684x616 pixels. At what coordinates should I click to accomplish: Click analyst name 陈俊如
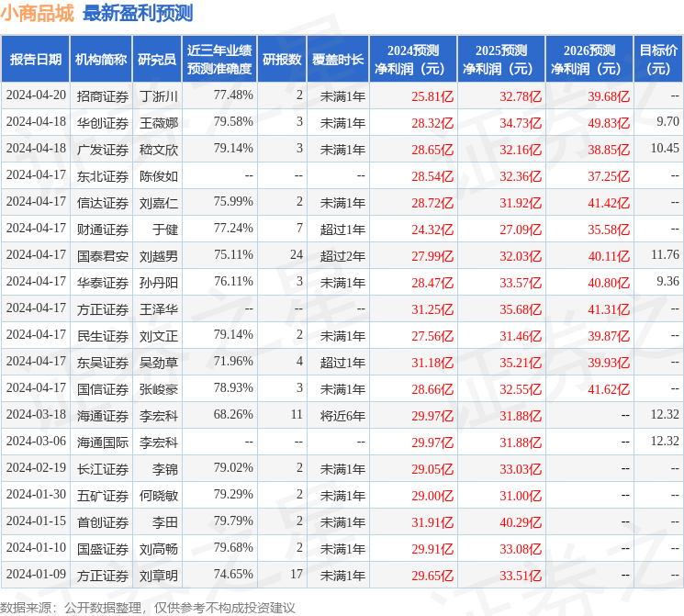point(159,176)
